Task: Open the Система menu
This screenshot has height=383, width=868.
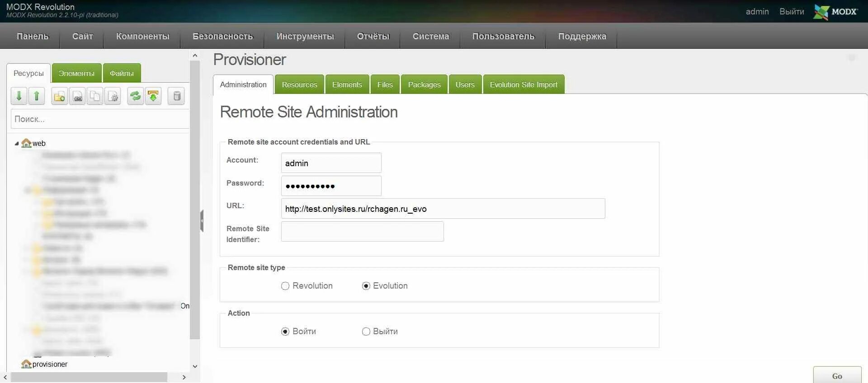Action: (431, 36)
